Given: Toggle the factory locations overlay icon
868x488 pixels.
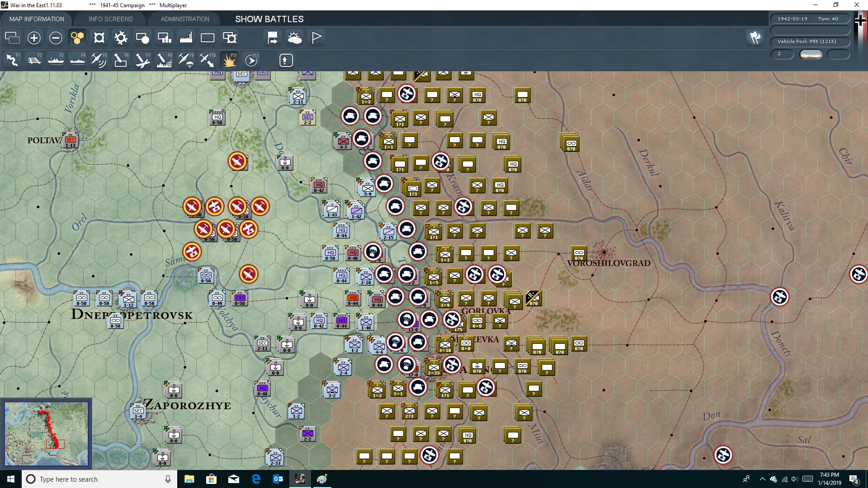Looking at the screenshot, I should coord(186,38).
